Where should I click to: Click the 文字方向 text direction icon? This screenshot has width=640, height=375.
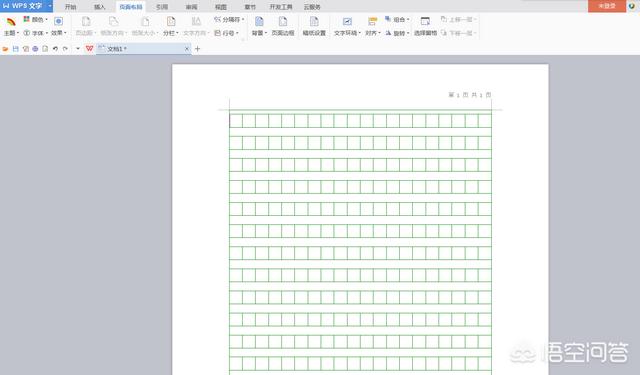click(x=196, y=22)
